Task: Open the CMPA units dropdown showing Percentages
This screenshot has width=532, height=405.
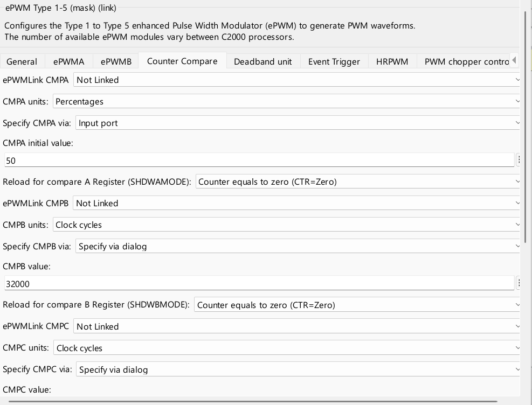Action: click(286, 102)
